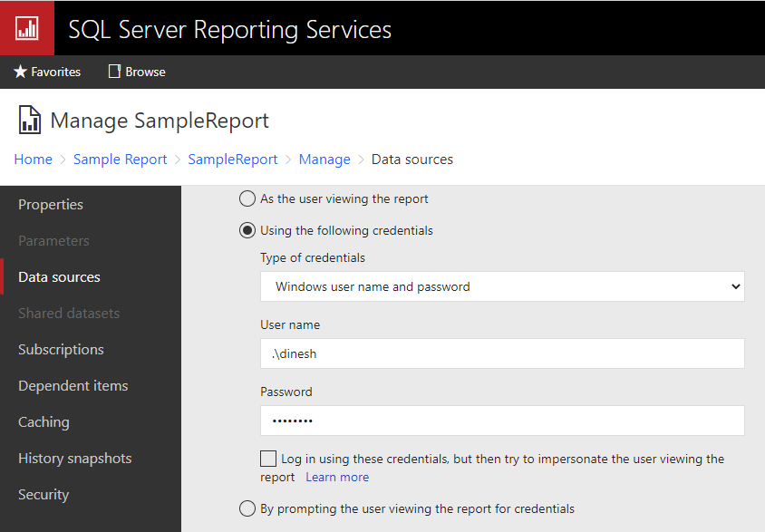The height and width of the screenshot is (532, 765).
Task: Click the Browse page icon
Action: pyautogui.click(x=114, y=72)
